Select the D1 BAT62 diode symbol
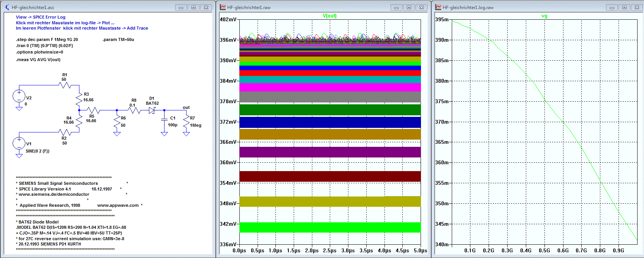644x258 pixels. pos(152,110)
